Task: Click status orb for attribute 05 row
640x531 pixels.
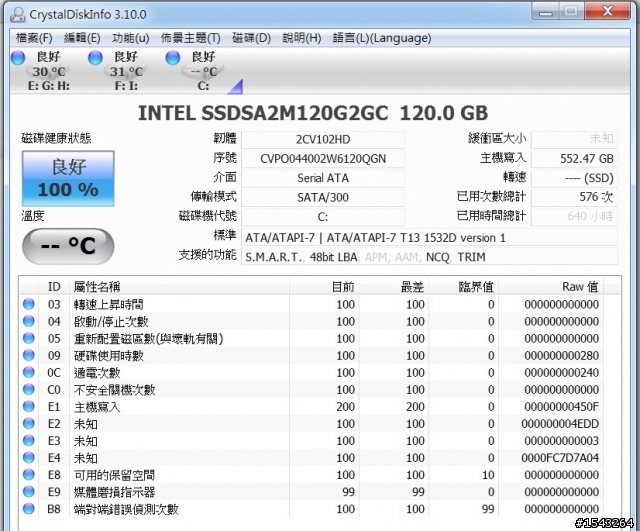Action: 29,338
